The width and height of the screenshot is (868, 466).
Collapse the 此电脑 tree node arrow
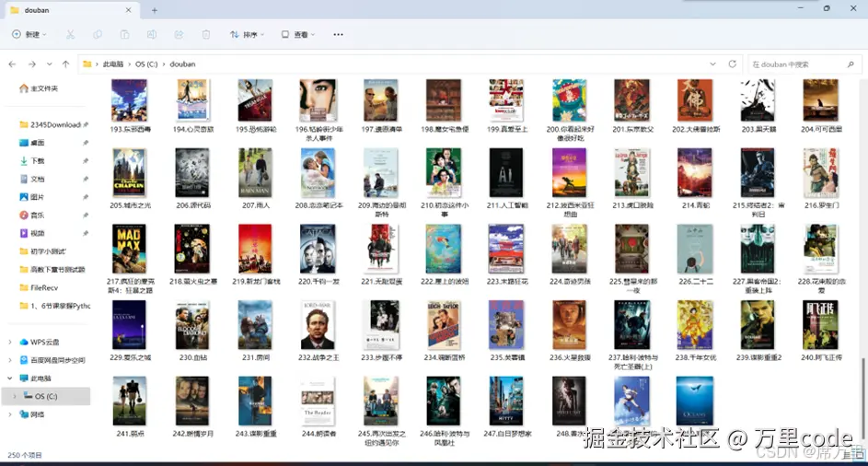click(10, 378)
